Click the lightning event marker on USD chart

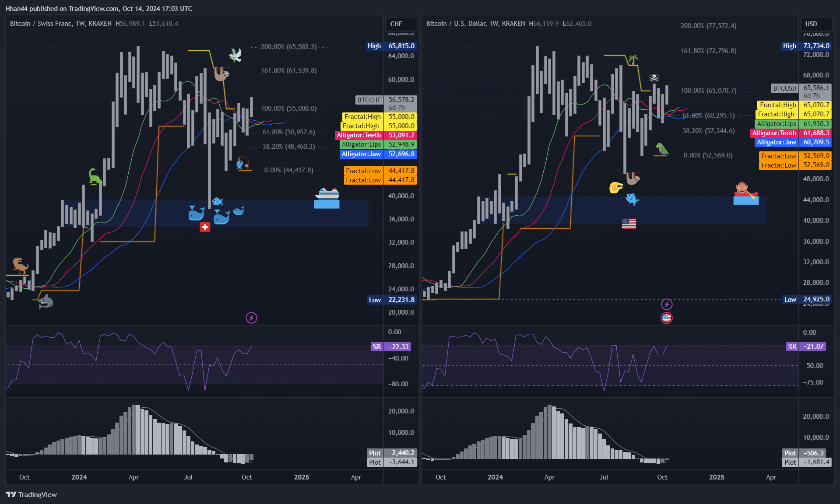coord(667,304)
